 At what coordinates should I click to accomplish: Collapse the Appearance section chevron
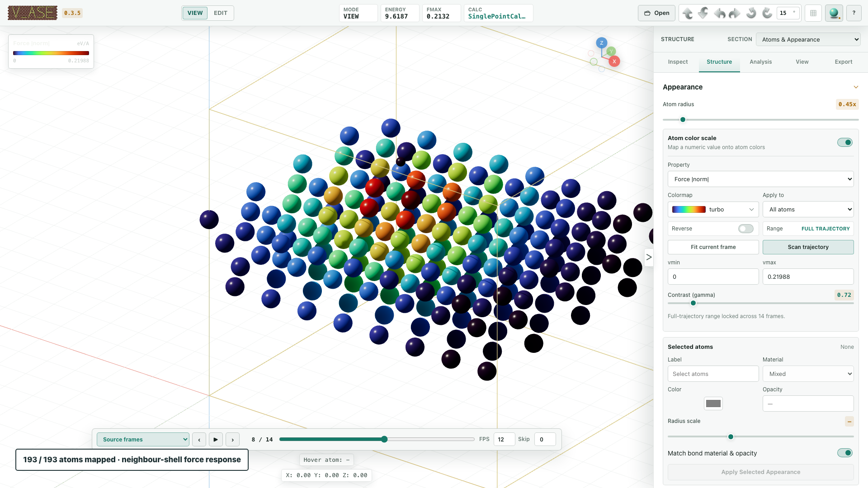[856, 87]
